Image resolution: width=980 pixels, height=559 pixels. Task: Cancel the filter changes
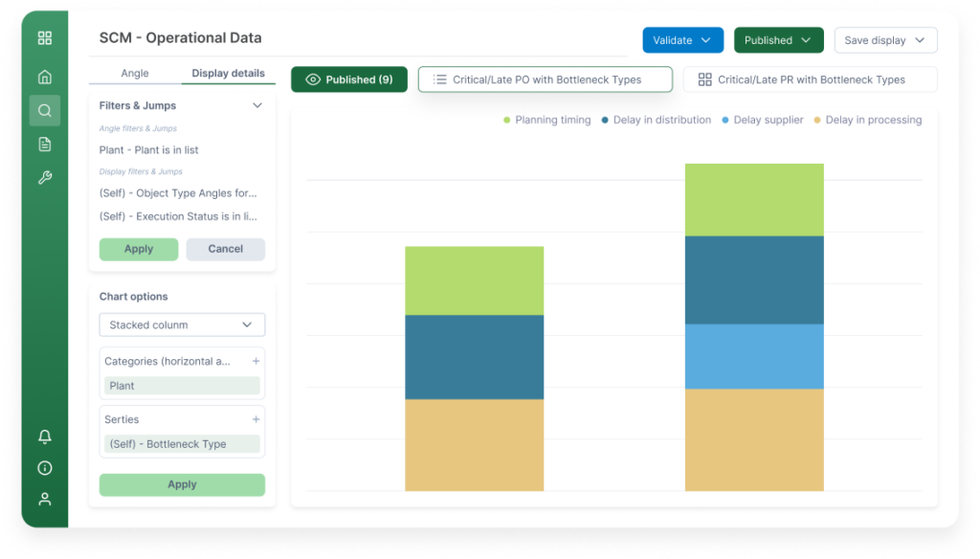coord(226,249)
